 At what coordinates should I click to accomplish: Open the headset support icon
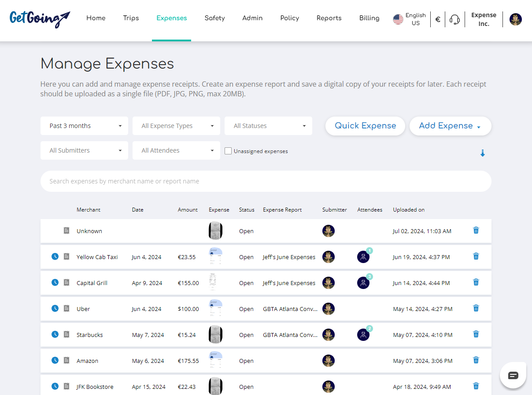pyautogui.click(x=455, y=19)
